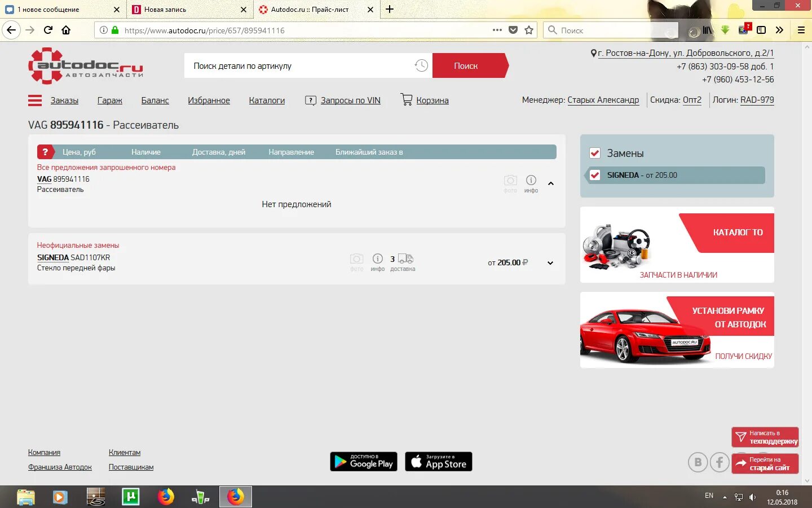Open uTorrent from the taskbar

pyautogui.click(x=131, y=497)
